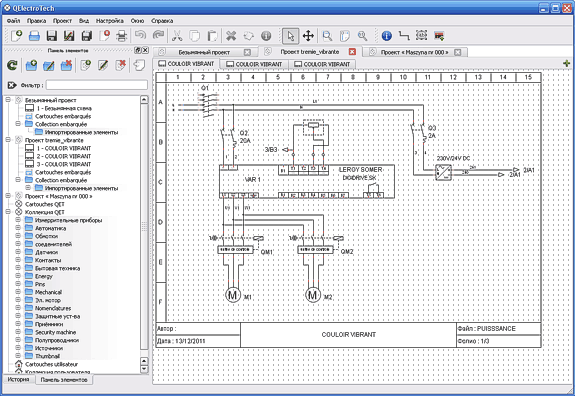Redo the undone action
The width and height of the screenshot is (575, 396).
(158, 36)
